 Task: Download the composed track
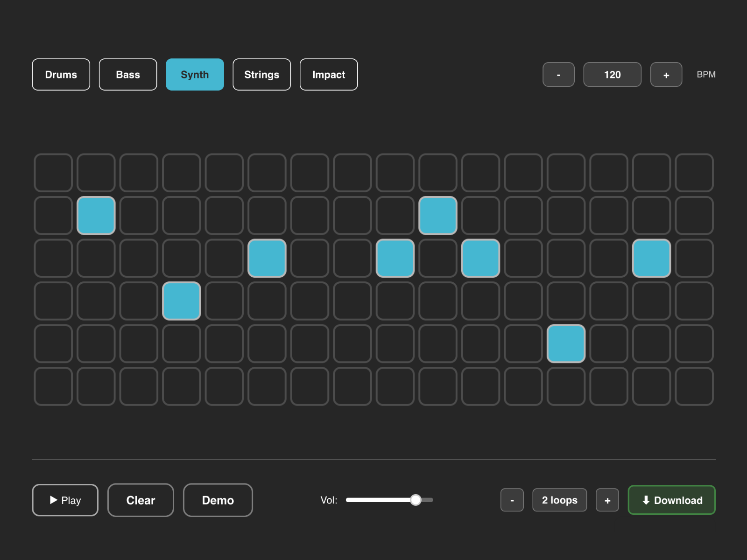(671, 500)
